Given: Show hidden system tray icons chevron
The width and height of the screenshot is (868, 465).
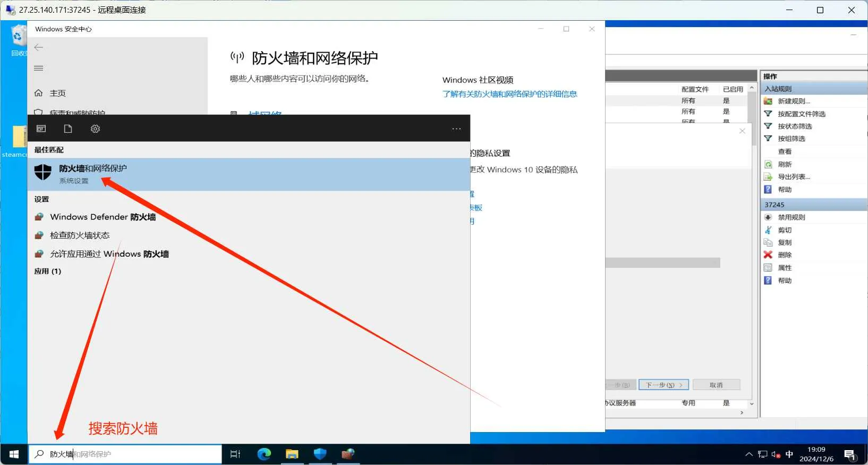Looking at the screenshot, I should point(749,454).
